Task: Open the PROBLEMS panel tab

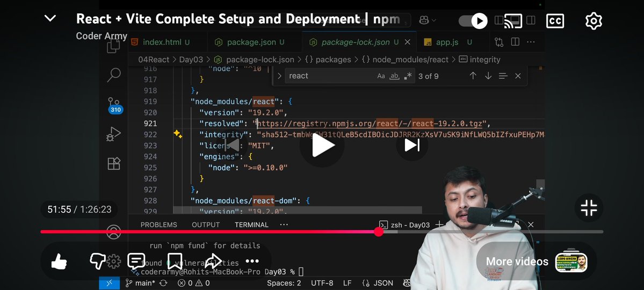Action: coord(158,224)
